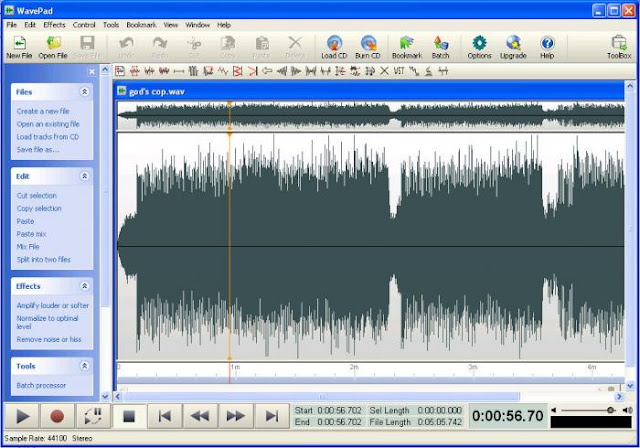Image resolution: width=640 pixels, height=448 pixels.
Task: Click the Bookmark toolbar icon
Action: pyautogui.click(x=407, y=47)
